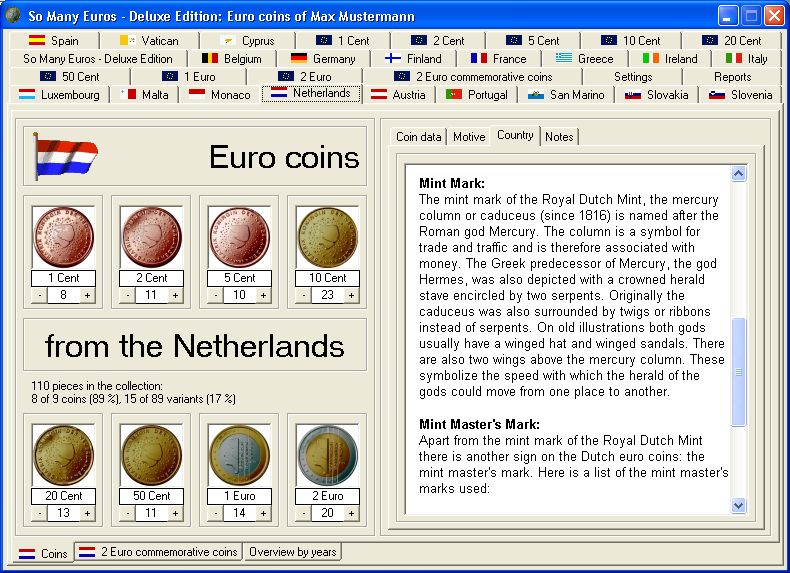Decrease 20 Cent count with minus button

pos(40,513)
